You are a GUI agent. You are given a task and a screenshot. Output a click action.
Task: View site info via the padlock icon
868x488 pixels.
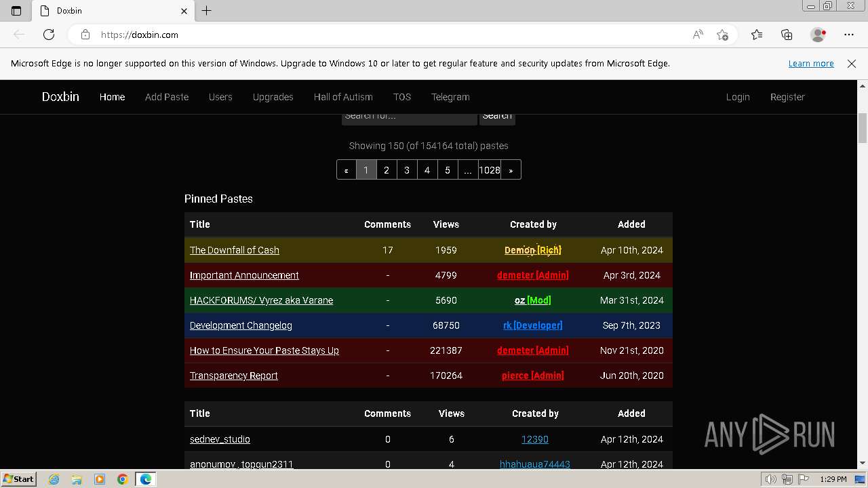85,35
